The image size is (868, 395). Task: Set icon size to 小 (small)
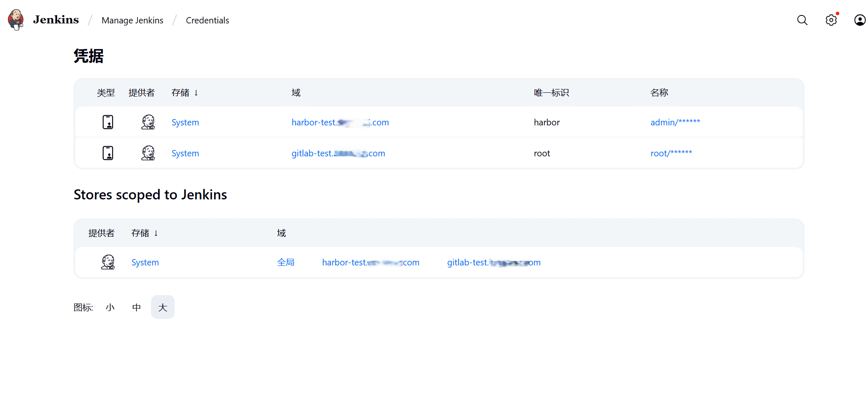click(110, 307)
